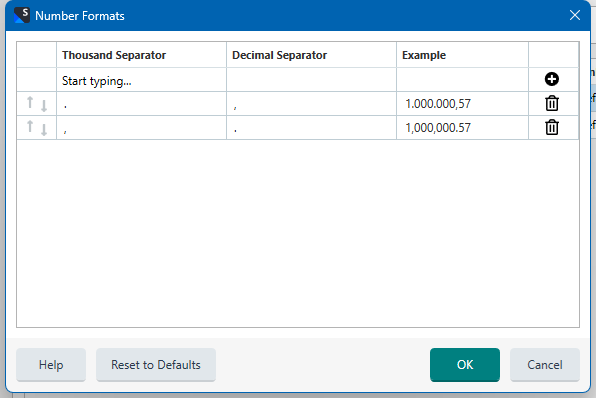Image resolution: width=596 pixels, height=398 pixels.
Task: Confirm with the OK button
Action: tap(465, 365)
